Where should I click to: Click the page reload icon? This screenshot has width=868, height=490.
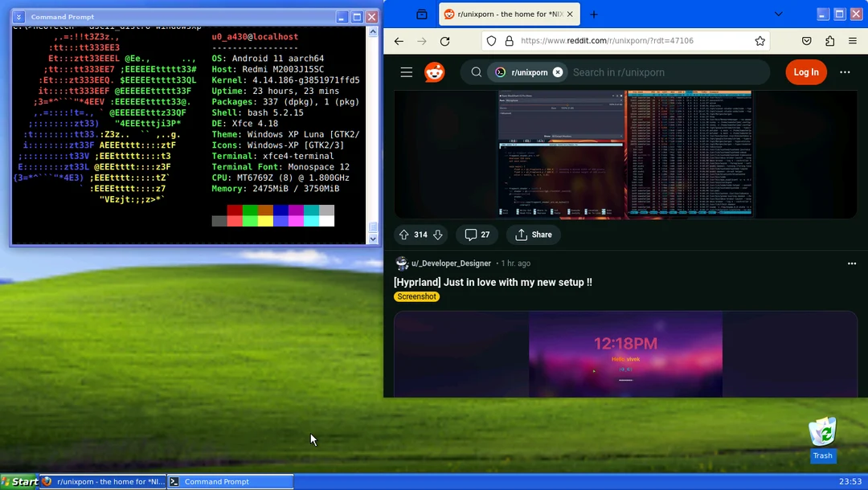click(x=444, y=40)
